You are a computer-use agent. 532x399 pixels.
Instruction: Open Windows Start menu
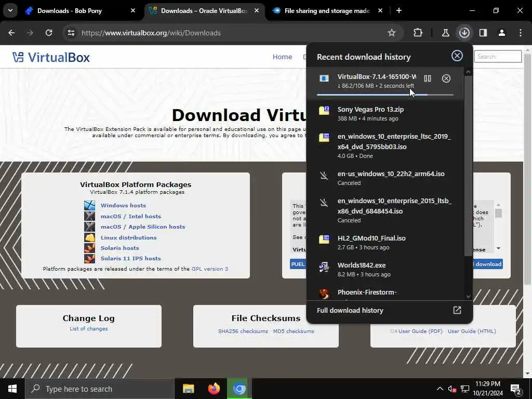pos(12,389)
